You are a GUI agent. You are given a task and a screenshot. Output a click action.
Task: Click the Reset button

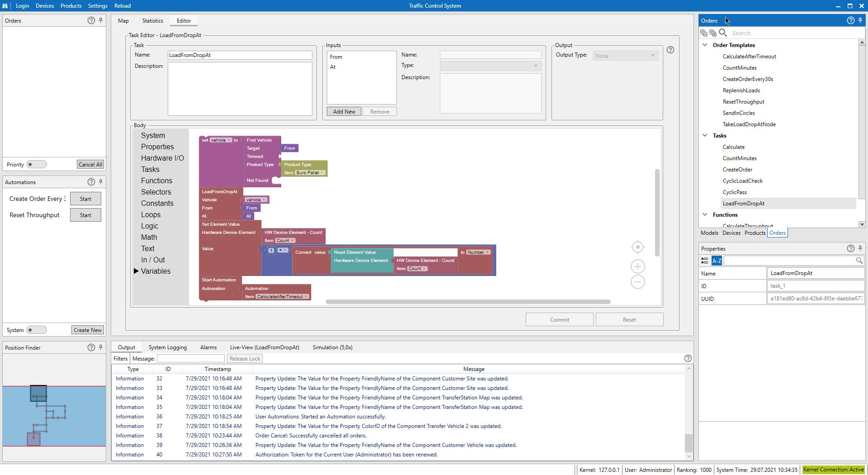[x=629, y=319]
